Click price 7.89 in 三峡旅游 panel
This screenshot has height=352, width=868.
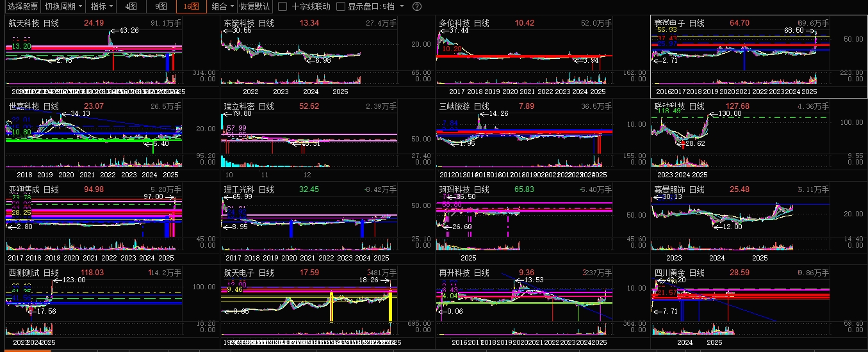click(x=526, y=106)
